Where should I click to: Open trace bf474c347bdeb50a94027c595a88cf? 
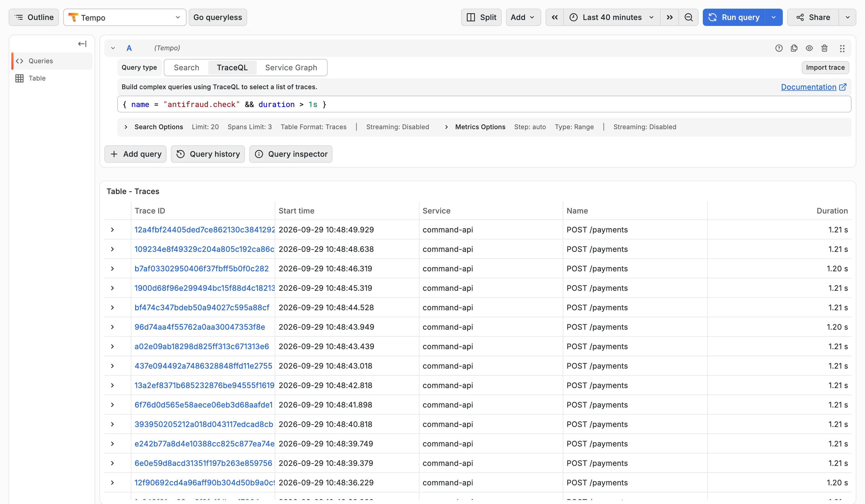202,308
